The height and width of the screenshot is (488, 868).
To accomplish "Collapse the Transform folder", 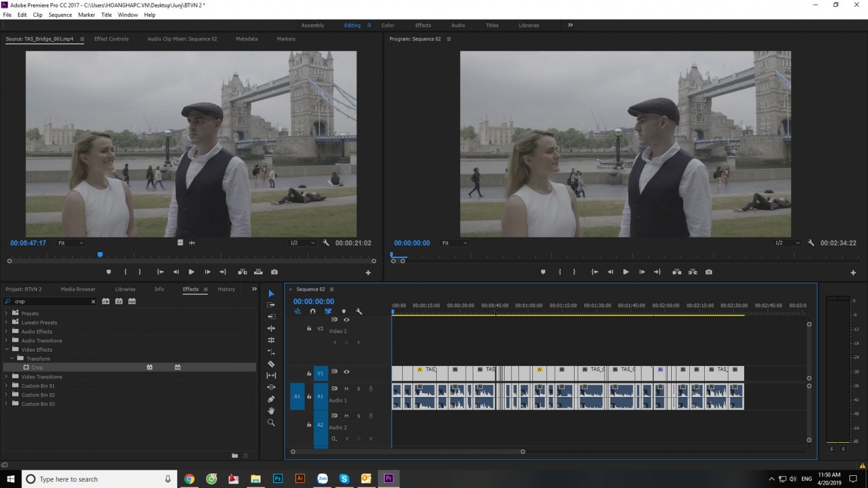I will [12, 358].
